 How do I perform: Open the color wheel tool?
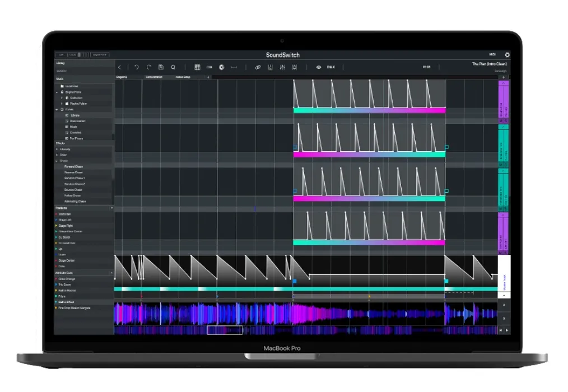pyautogui.click(x=222, y=67)
